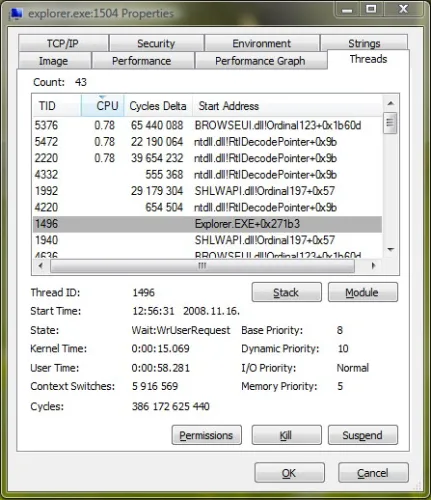Switch to the Strings tab
Viewport: 431px width, 500px height.
click(x=364, y=43)
